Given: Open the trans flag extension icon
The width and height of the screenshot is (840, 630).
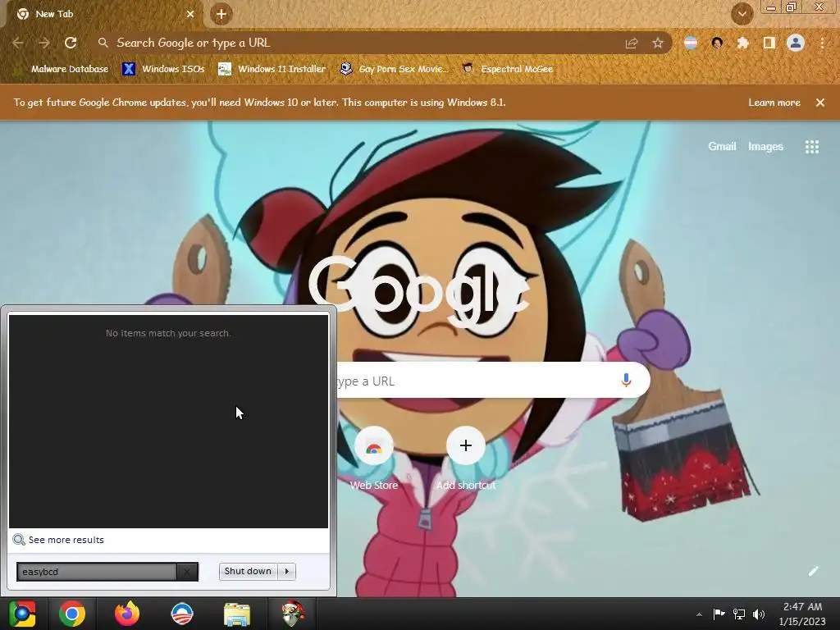Looking at the screenshot, I should click(691, 43).
